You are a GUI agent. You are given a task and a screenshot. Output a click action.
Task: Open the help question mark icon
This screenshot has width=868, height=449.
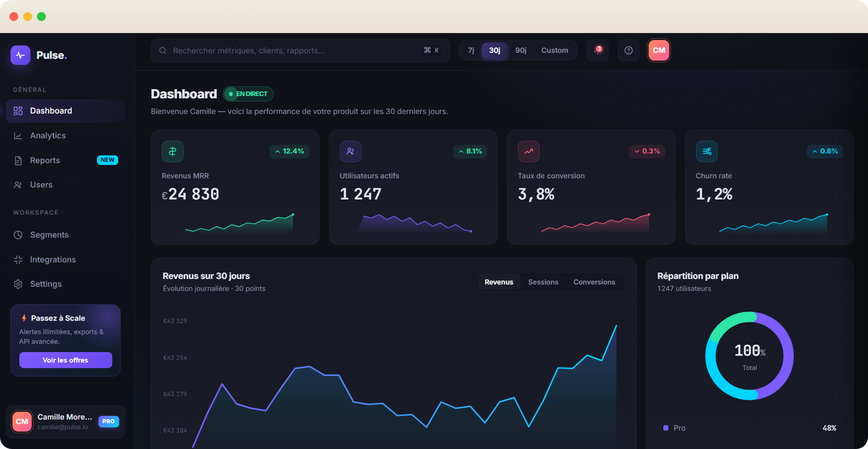click(x=628, y=50)
